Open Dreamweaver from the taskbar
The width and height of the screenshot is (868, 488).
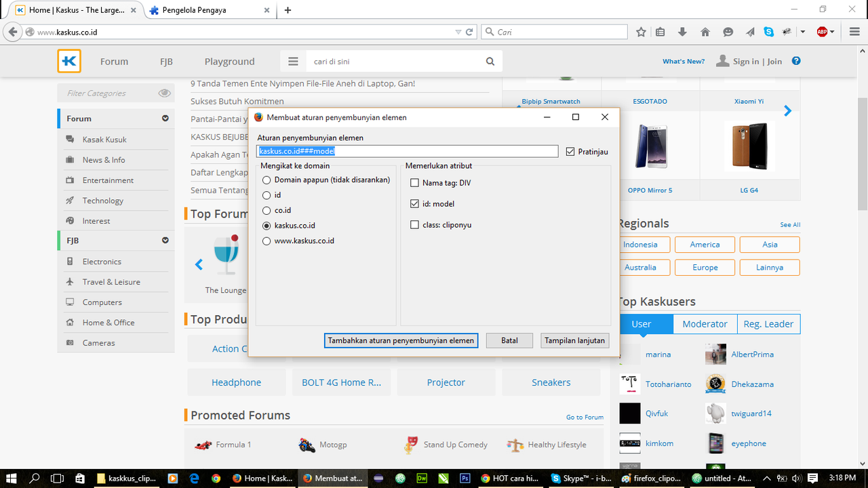422,478
